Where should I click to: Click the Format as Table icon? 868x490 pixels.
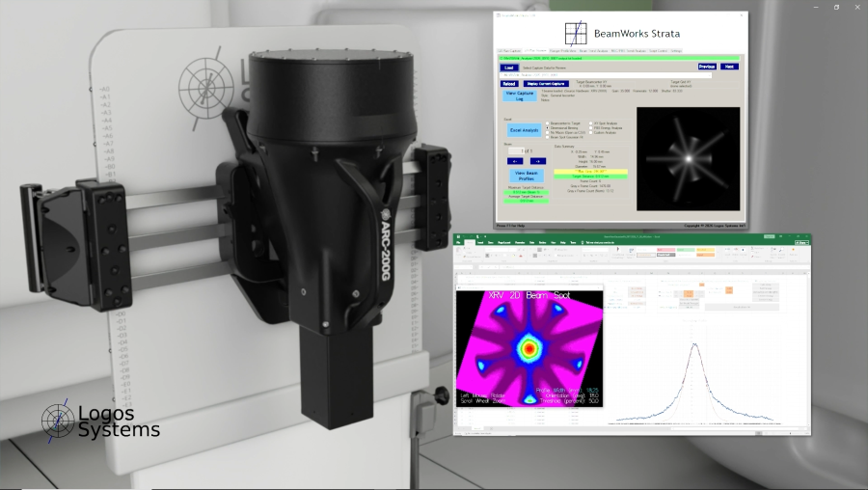point(631,250)
